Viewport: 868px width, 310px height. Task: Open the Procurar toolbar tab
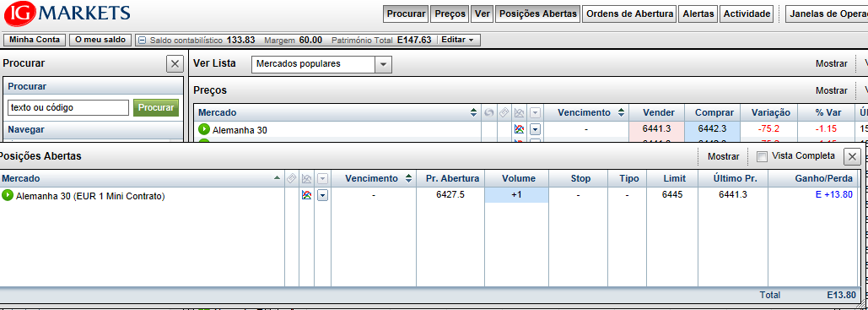(407, 14)
